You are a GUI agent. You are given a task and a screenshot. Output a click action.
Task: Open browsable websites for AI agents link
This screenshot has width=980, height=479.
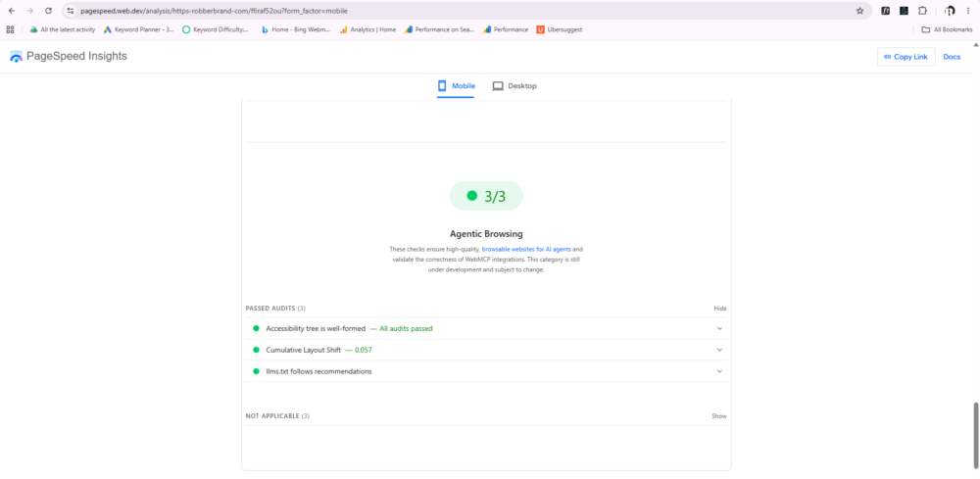click(x=526, y=249)
